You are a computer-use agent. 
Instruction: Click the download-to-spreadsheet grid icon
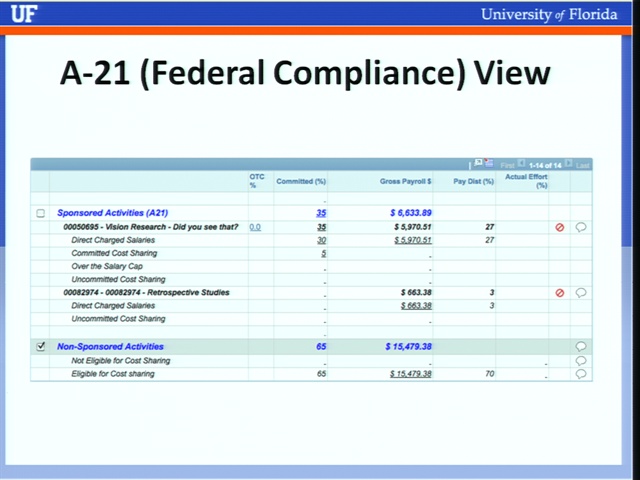[x=489, y=163]
